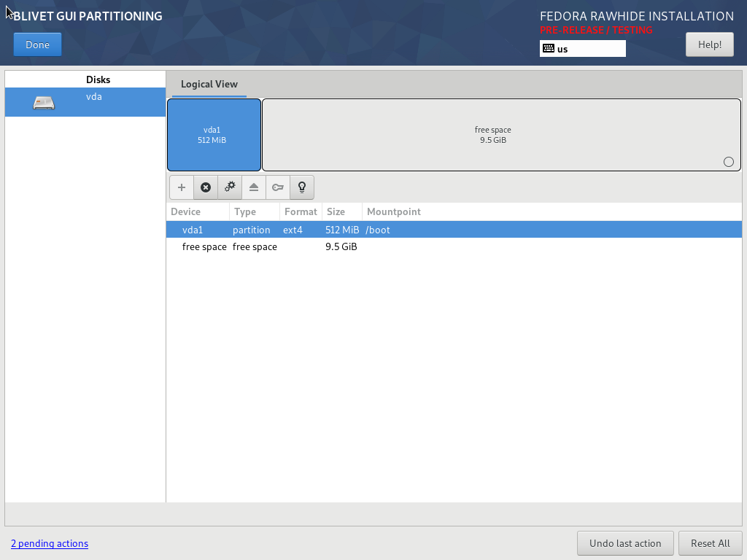Screen dimensions: 747x560
Task: Switch to the Logical View tab
Action: click(x=209, y=85)
